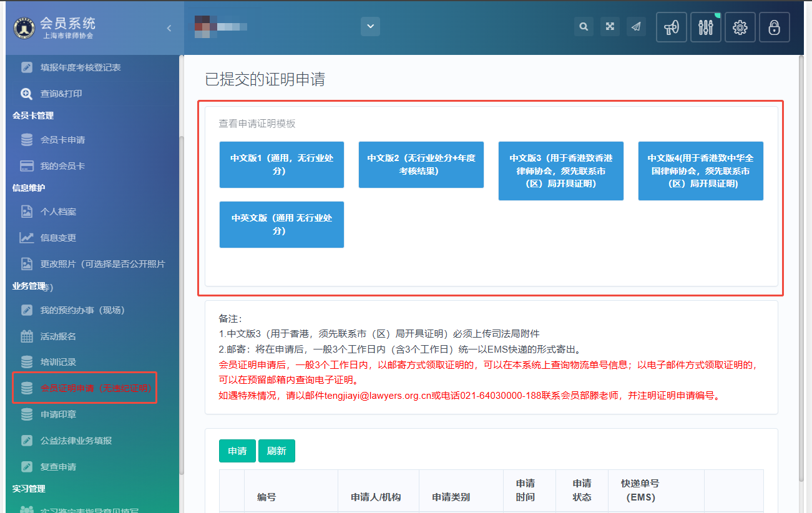Click image icon beside 更改照片
This screenshot has height=513, width=812.
(27, 264)
